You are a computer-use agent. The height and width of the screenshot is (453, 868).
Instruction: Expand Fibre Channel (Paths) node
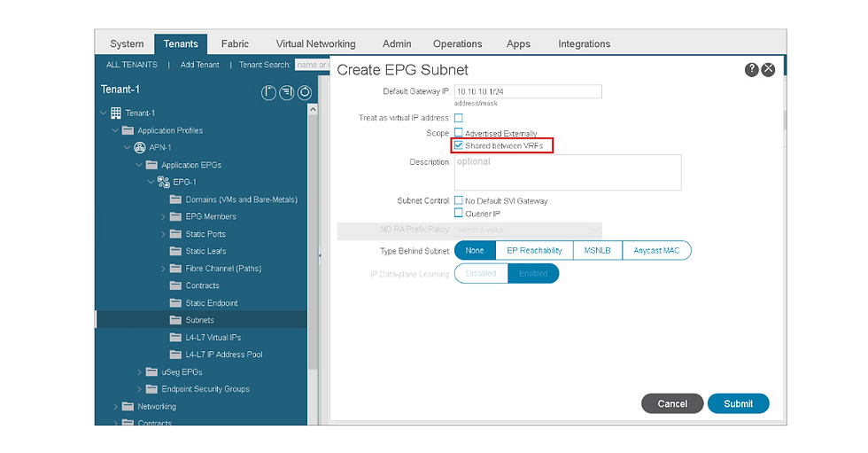click(x=163, y=269)
